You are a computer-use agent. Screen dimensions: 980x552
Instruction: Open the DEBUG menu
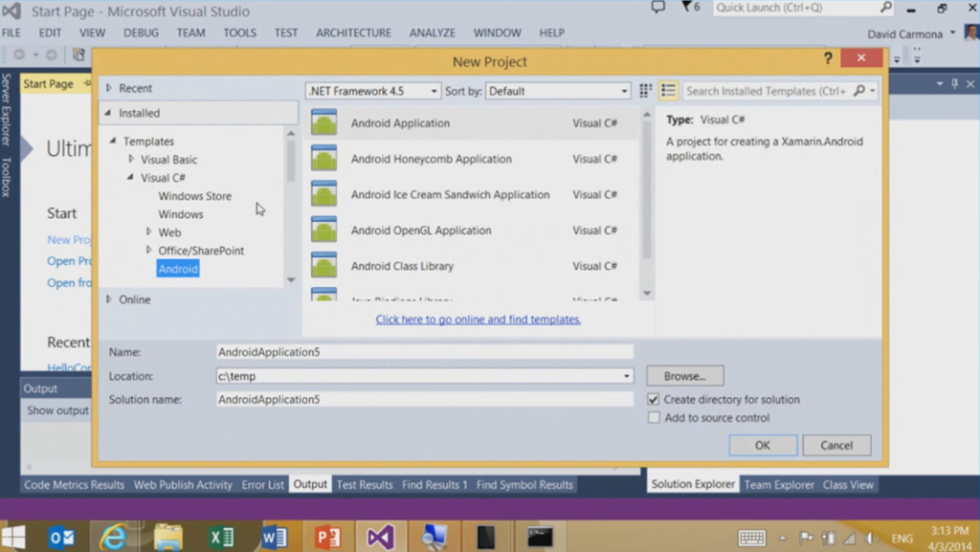tap(141, 33)
